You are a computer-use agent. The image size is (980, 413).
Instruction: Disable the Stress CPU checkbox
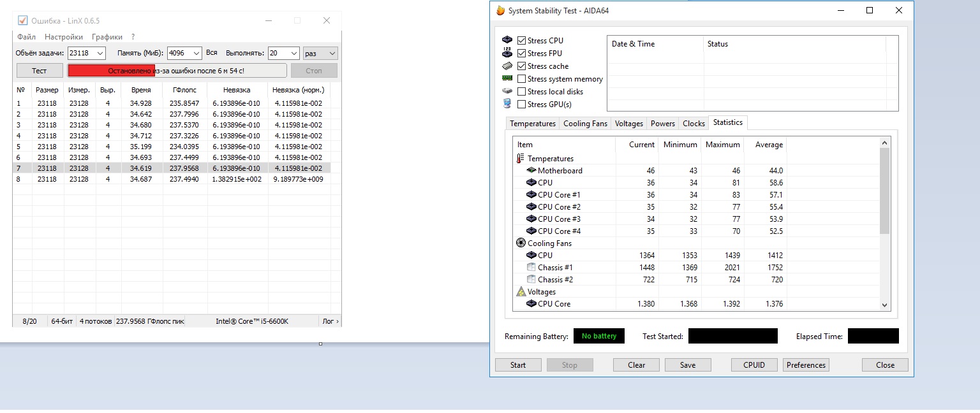coord(522,40)
